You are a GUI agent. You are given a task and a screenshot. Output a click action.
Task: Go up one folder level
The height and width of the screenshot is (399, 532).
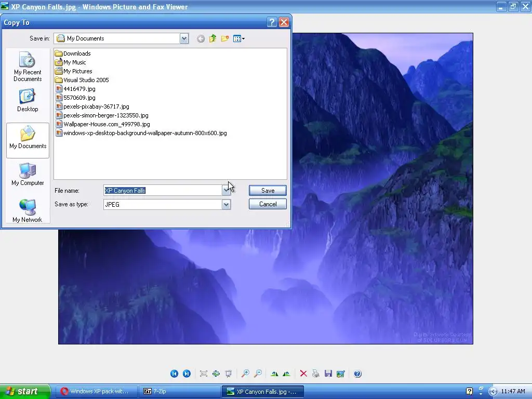(212, 38)
